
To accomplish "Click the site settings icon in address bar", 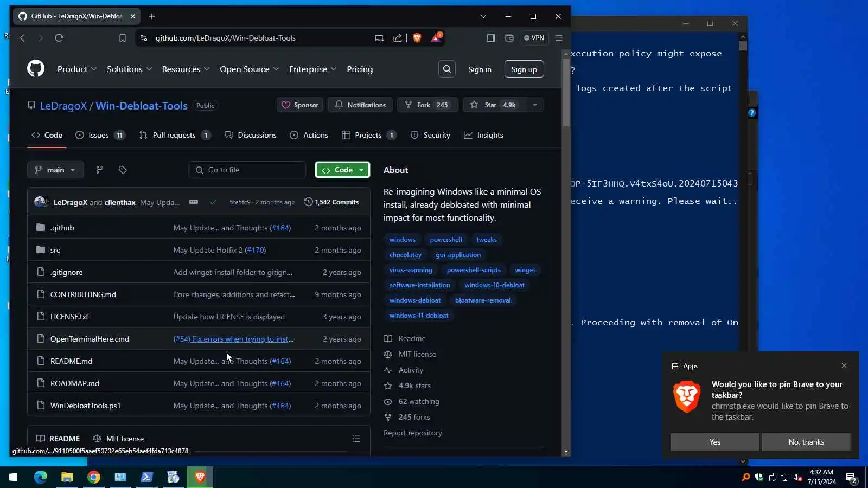I will tap(144, 38).
